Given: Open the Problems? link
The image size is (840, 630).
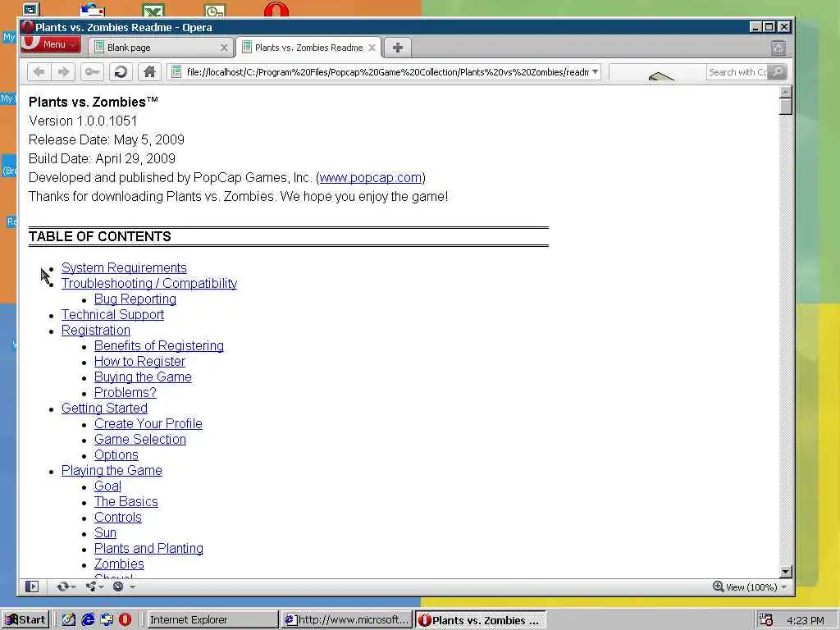Looking at the screenshot, I should point(126,392).
